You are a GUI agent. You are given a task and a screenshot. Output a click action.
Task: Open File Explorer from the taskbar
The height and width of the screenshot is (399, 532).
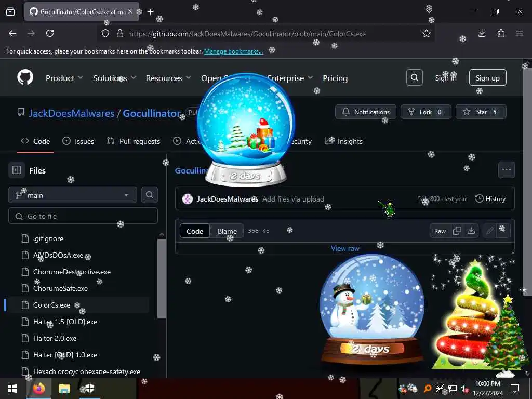[64, 389]
